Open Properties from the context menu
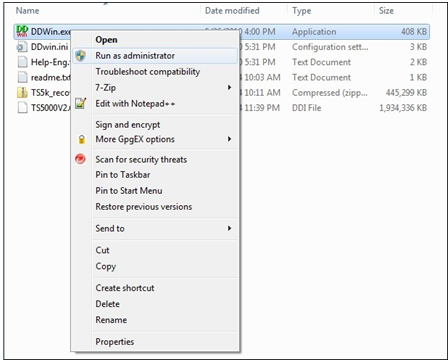 click(155, 342)
